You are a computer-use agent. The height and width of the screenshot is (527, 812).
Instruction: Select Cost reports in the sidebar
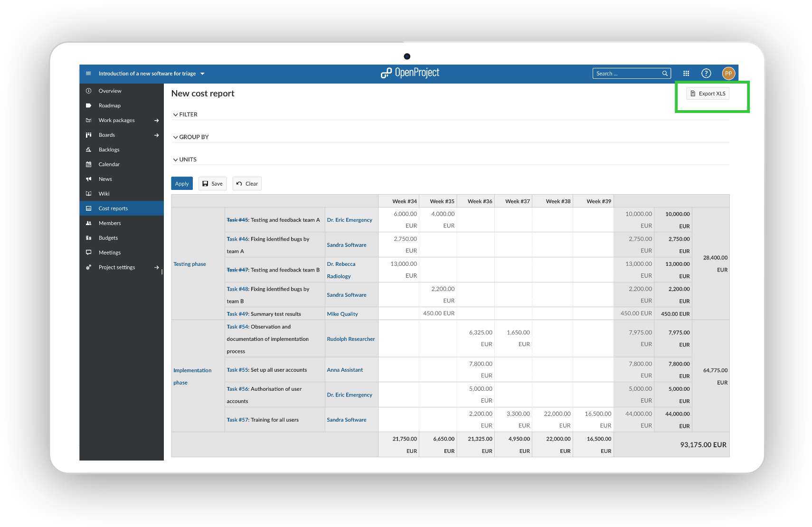click(x=113, y=208)
